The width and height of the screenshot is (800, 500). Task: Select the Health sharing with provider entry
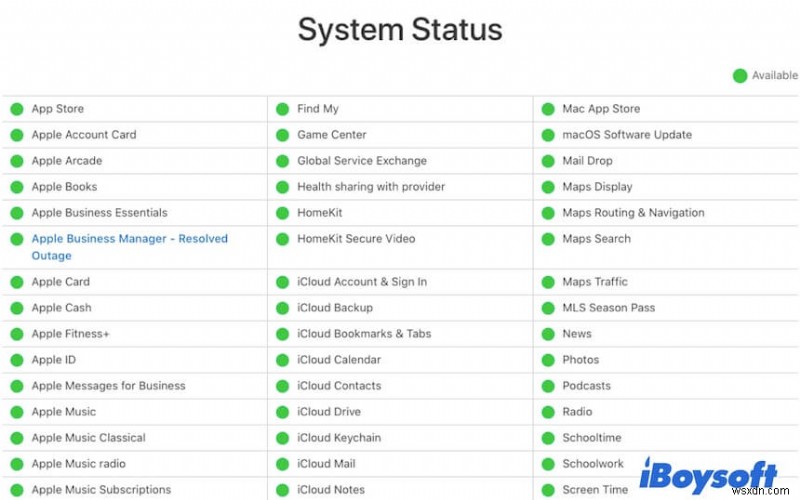[371, 187]
